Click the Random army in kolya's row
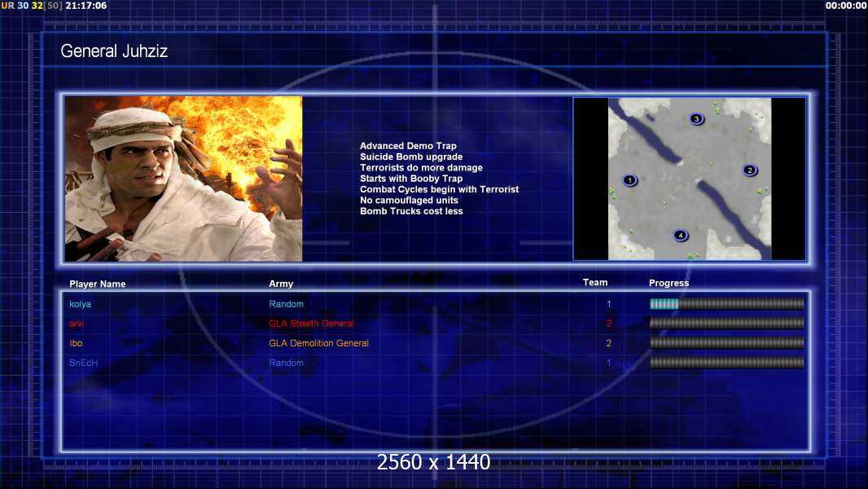 tap(286, 304)
